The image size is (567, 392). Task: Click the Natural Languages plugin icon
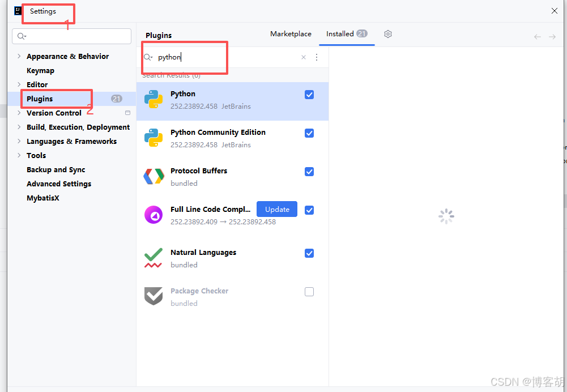(x=154, y=258)
